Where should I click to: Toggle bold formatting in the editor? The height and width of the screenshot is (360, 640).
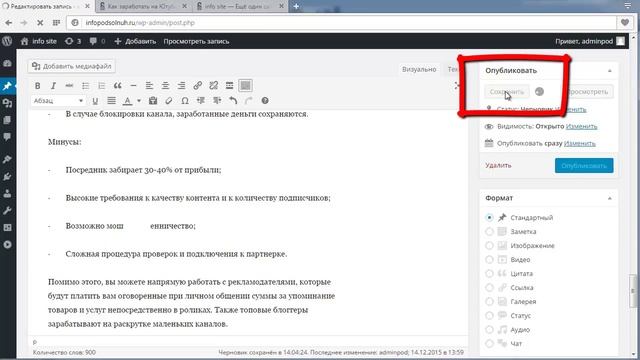point(38,86)
